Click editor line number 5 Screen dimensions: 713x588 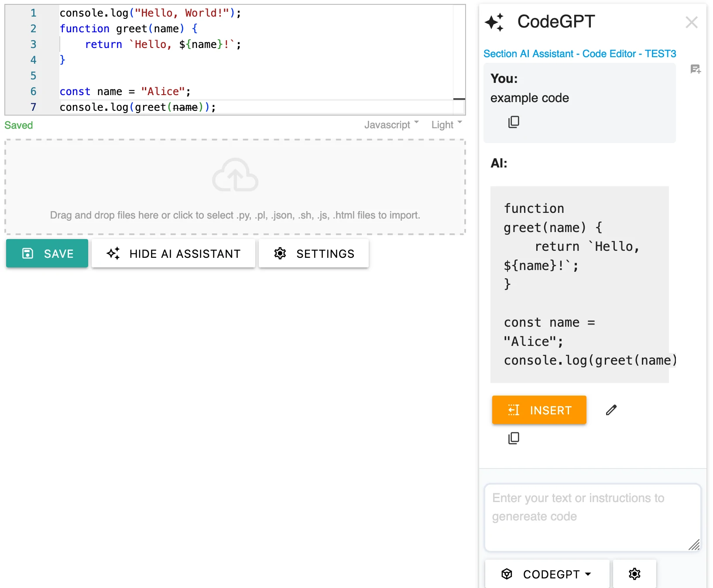pos(33,76)
